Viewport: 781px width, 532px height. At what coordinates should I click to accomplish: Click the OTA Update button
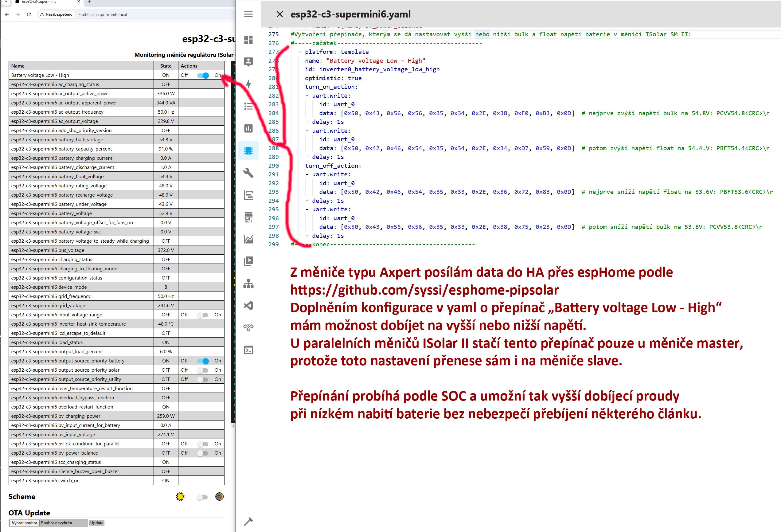pos(97,523)
